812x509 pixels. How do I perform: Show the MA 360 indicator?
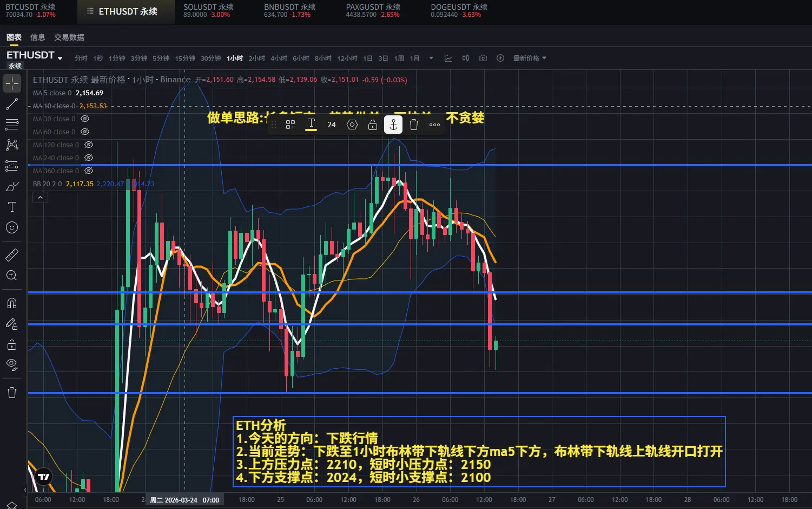(89, 171)
